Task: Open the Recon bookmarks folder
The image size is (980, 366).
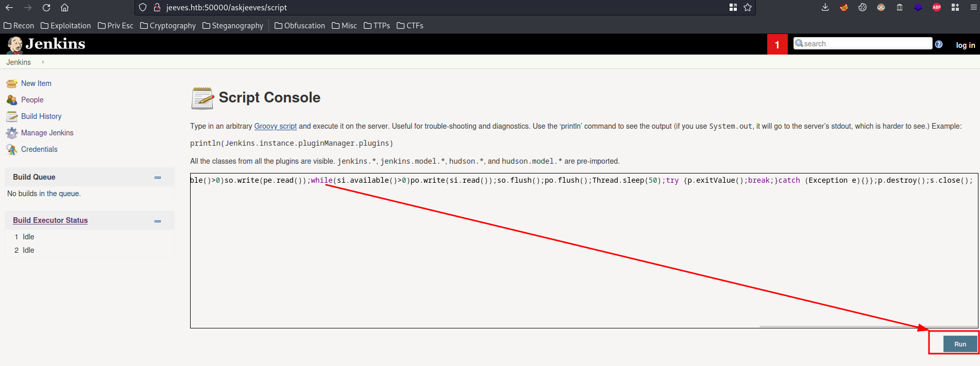Action: point(19,26)
